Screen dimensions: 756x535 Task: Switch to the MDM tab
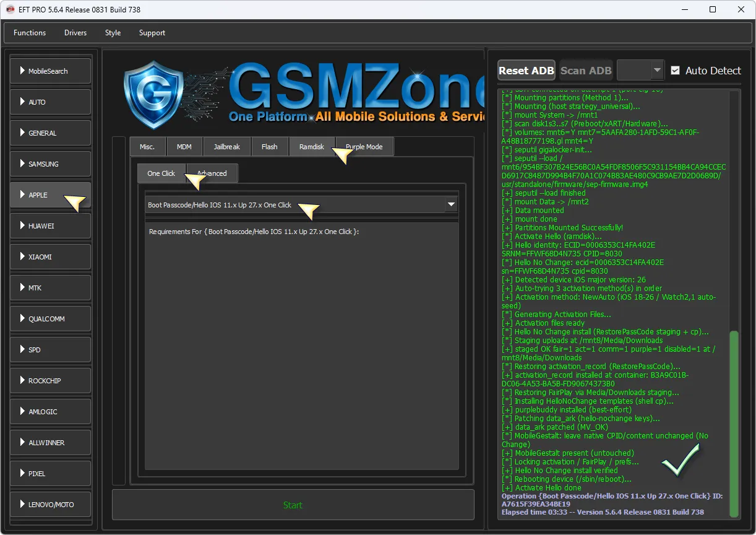pos(184,147)
